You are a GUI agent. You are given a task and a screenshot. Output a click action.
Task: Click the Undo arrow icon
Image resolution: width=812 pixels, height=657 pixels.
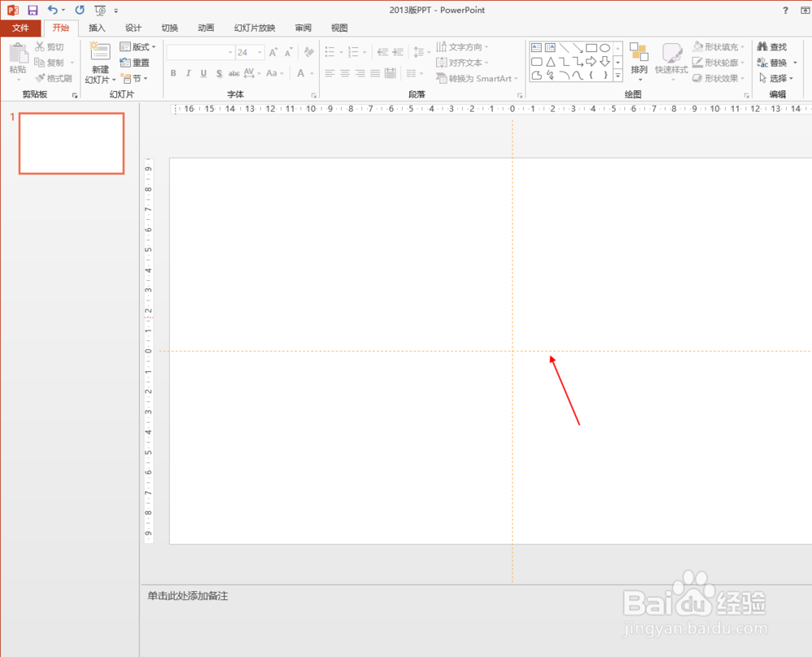(53, 10)
